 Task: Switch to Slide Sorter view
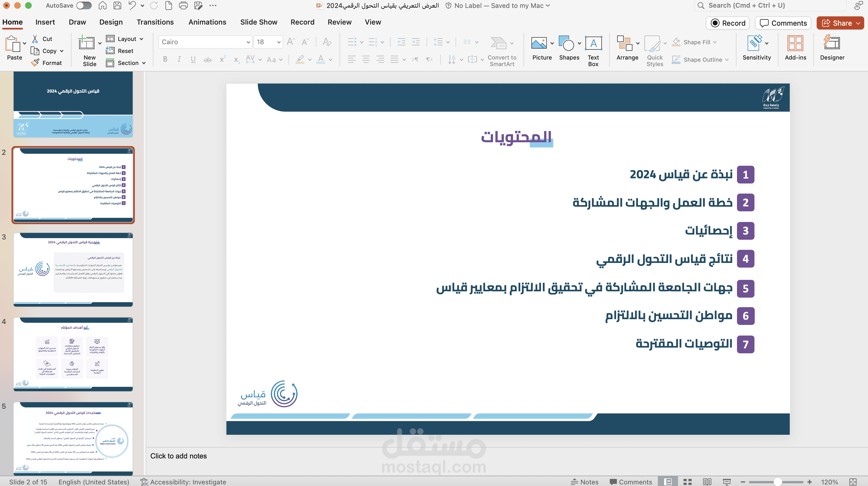click(x=687, y=482)
